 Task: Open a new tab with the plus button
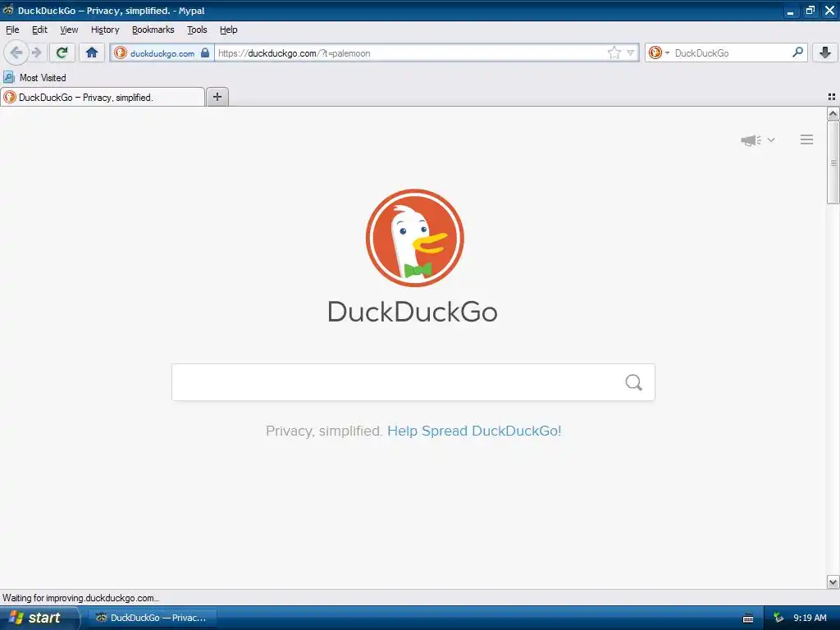pyautogui.click(x=217, y=97)
